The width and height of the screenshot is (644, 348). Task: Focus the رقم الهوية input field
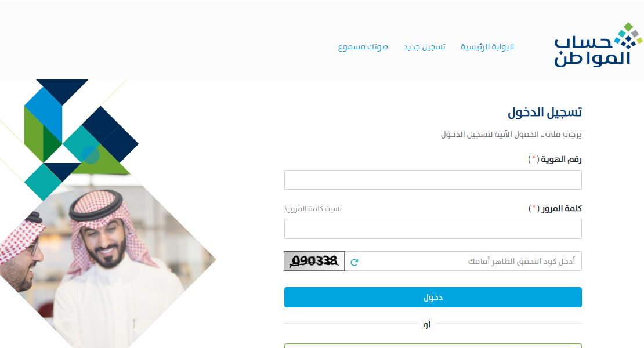(x=433, y=180)
